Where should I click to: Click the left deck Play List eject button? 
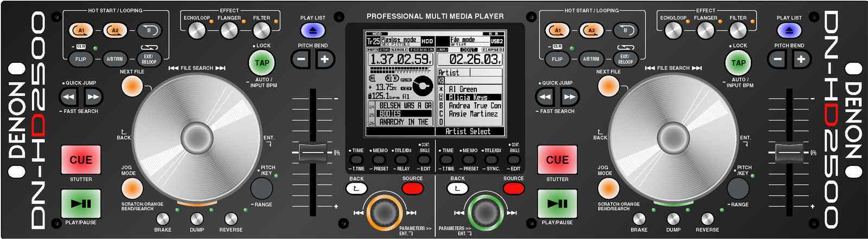coord(312,30)
